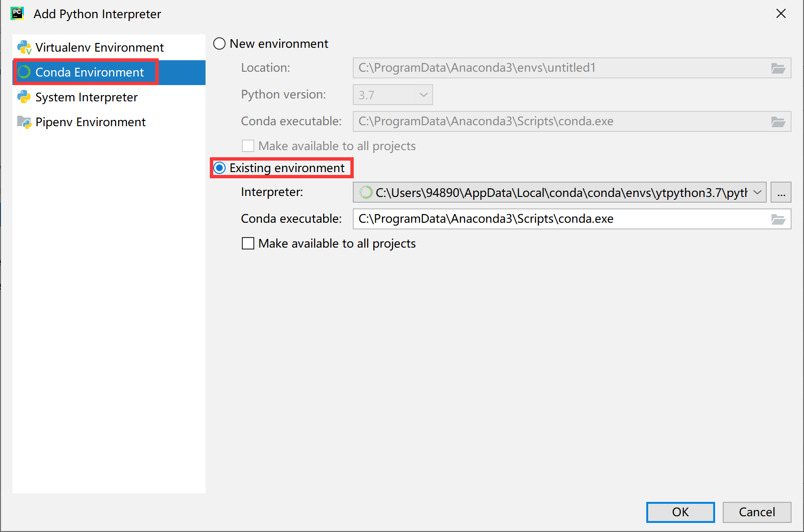Viewport: 804px width, 532px height.
Task: Click the PyCharm logo in title bar
Action: tap(18, 13)
